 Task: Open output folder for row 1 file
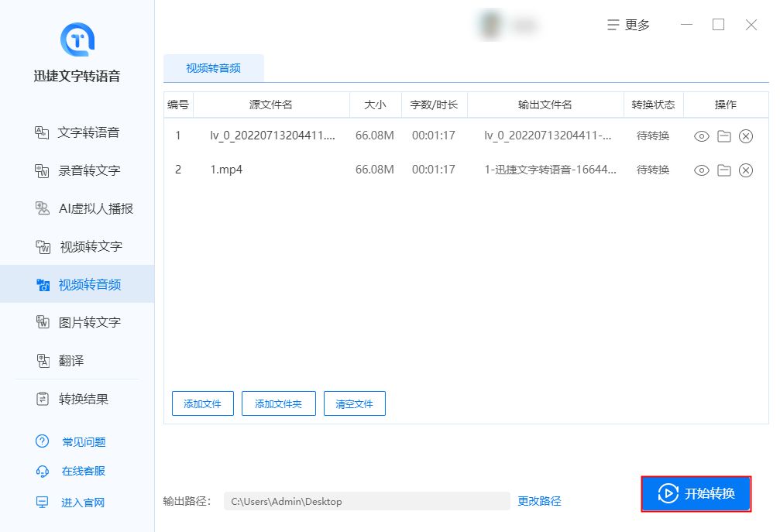click(723, 136)
